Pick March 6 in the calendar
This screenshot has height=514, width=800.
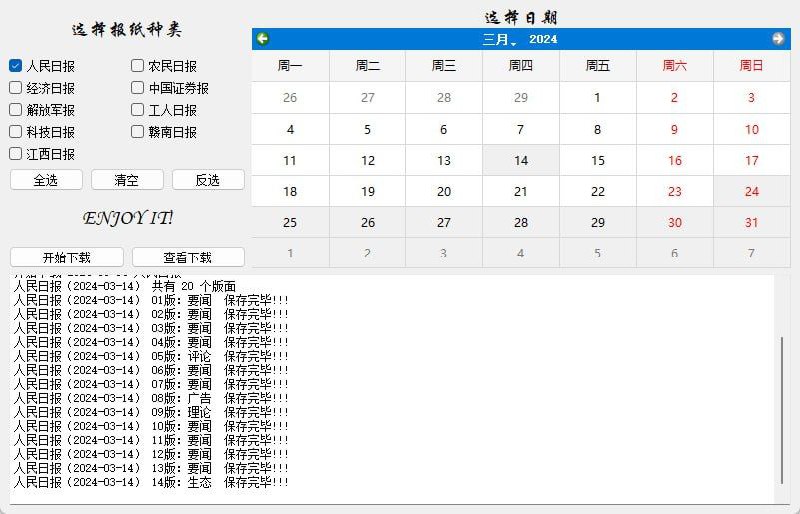click(x=444, y=129)
